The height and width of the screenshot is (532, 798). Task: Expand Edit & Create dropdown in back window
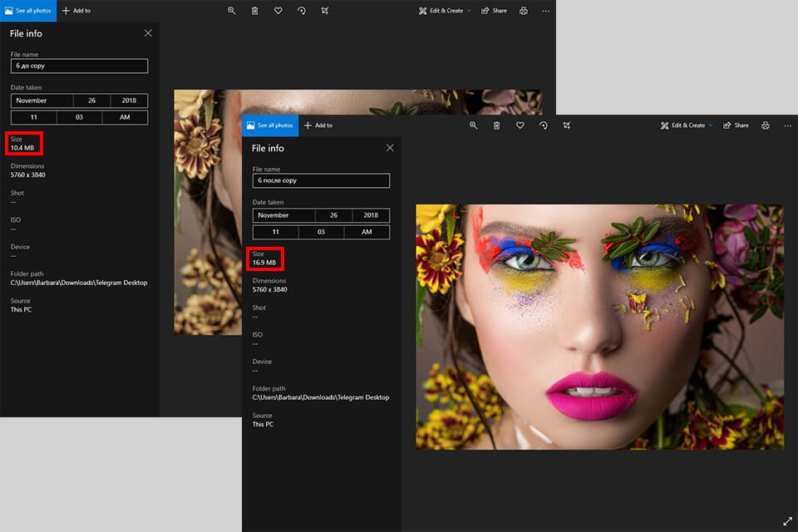[x=445, y=11]
